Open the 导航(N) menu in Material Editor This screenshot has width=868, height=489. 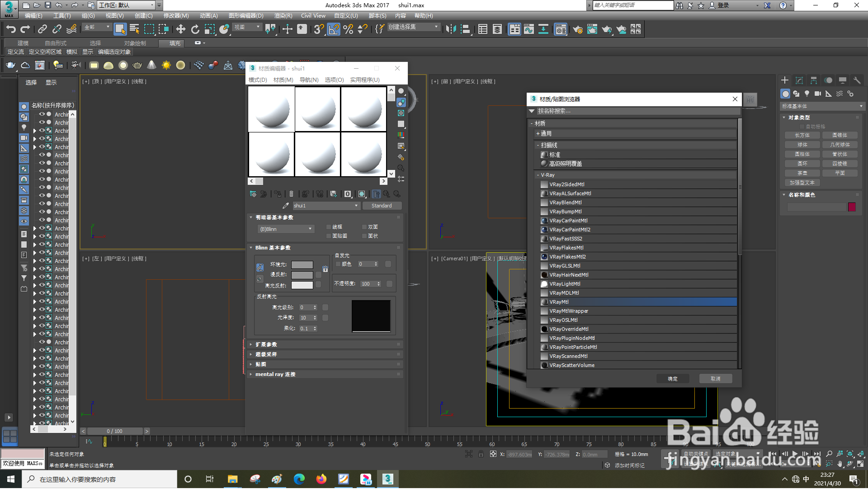click(309, 80)
